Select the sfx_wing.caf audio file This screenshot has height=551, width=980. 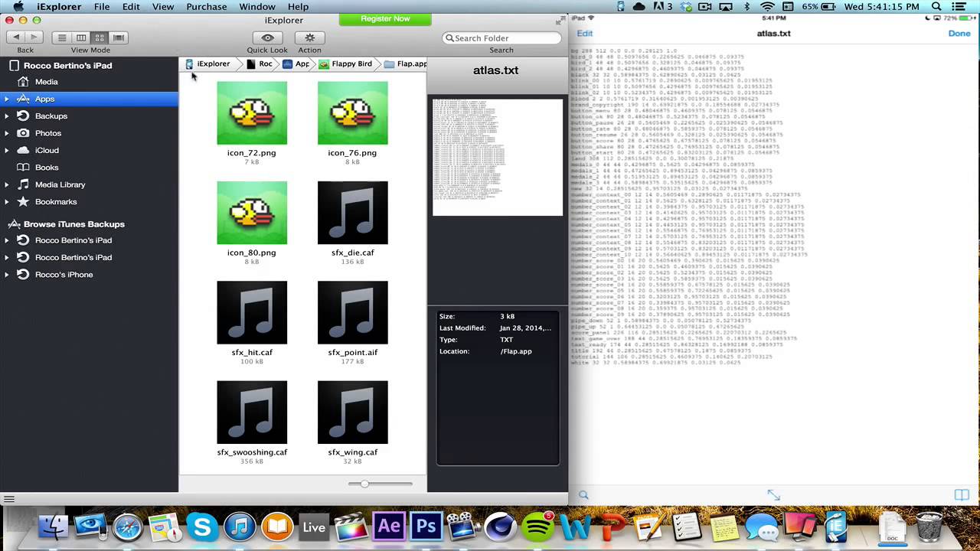[352, 412]
